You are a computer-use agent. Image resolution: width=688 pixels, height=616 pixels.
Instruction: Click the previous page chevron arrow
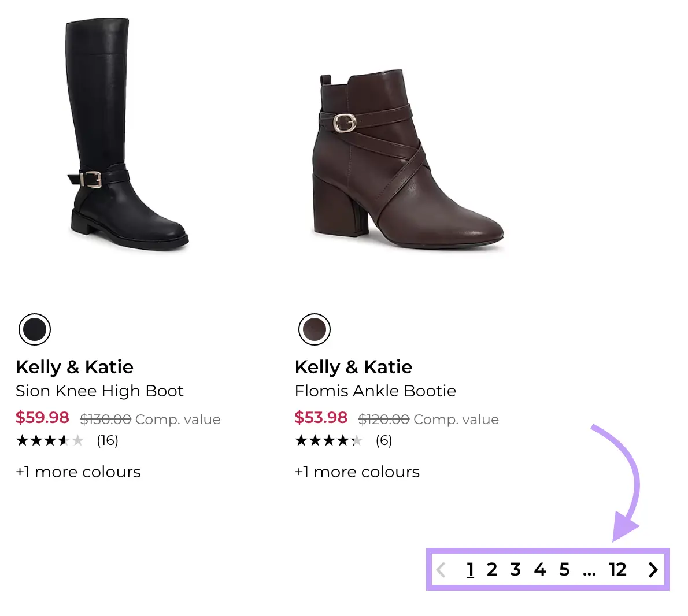441,570
